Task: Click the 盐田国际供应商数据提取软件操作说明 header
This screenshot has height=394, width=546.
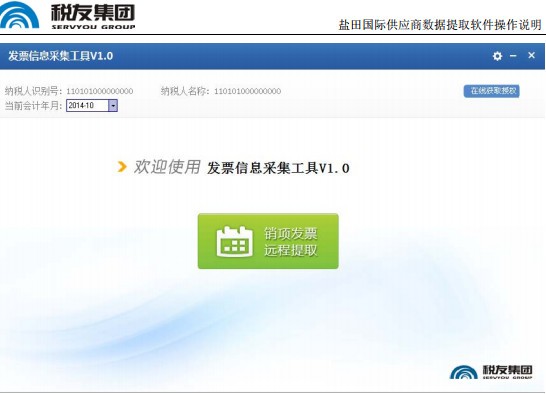Action: point(440,25)
